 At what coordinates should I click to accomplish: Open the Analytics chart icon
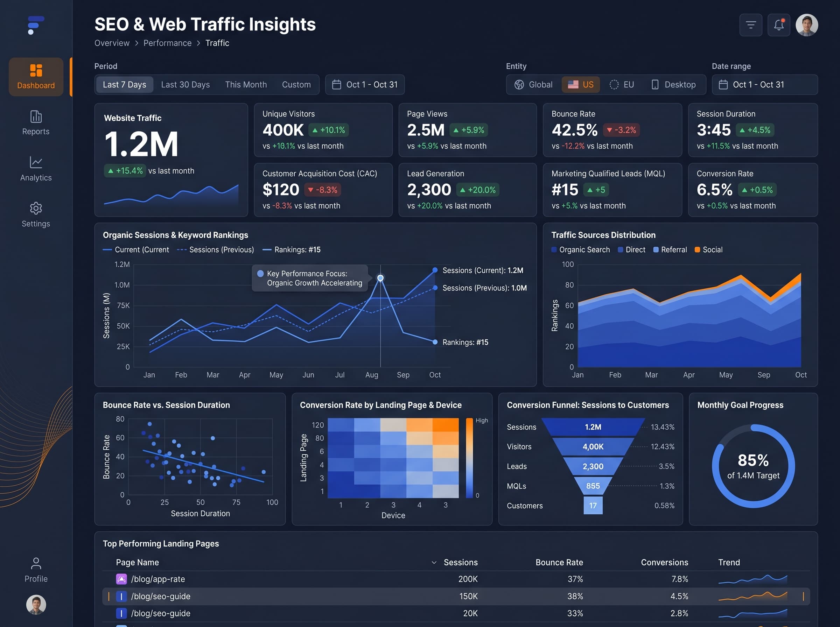coord(36,162)
